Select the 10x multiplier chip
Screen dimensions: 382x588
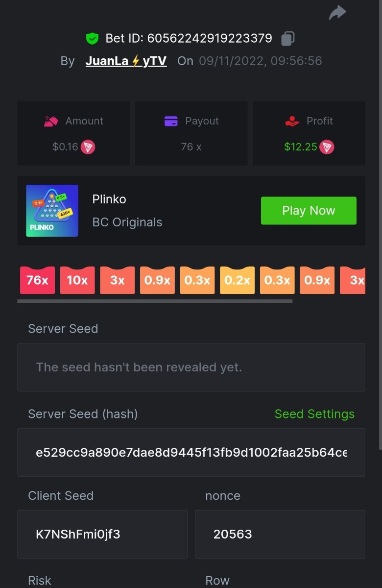pyautogui.click(x=77, y=280)
